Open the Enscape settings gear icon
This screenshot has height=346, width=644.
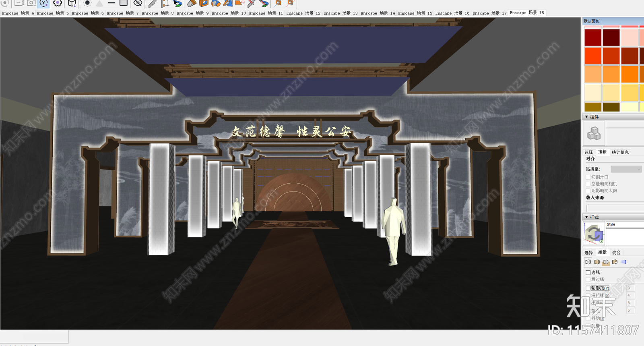click(x=58, y=3)
